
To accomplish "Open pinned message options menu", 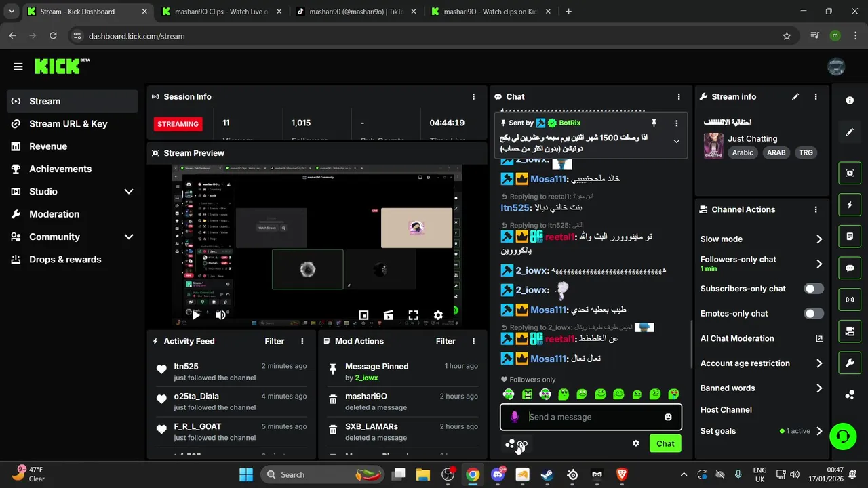I will pos(676,123).
